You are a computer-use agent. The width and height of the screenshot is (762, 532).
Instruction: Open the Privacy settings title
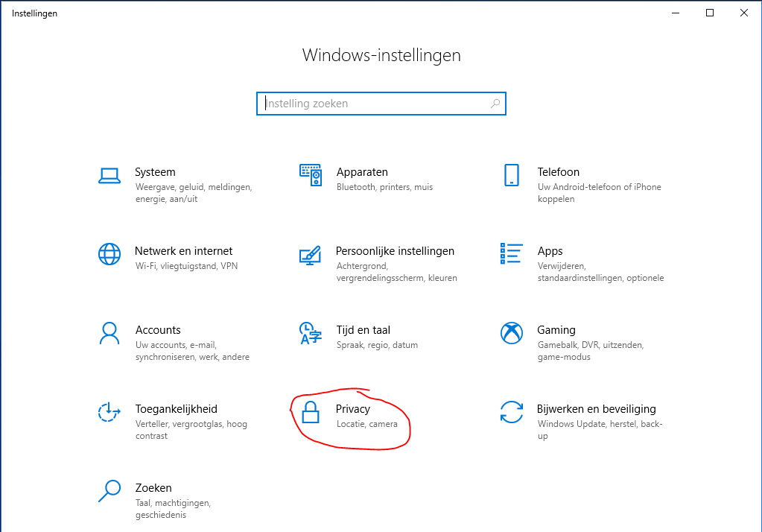click(353, 409)
